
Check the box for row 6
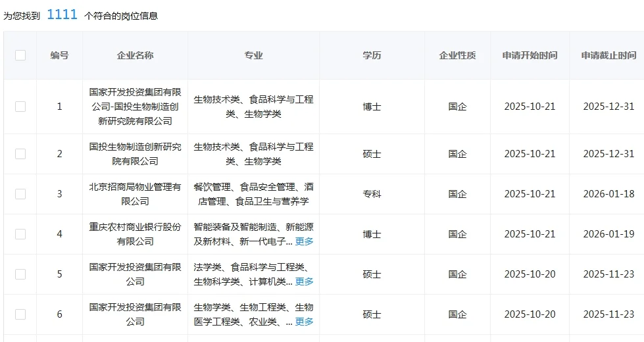click(20, 314)
